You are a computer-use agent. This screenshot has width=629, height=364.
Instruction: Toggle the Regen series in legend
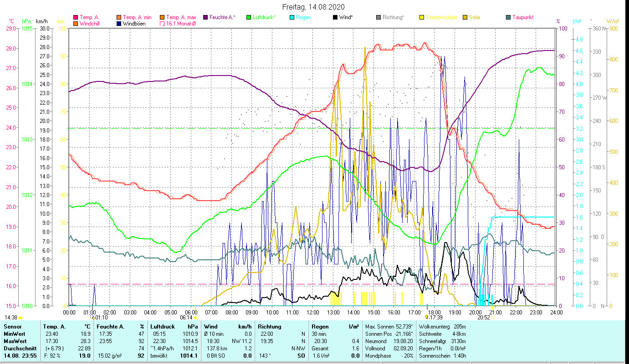(x=303, y=17)
